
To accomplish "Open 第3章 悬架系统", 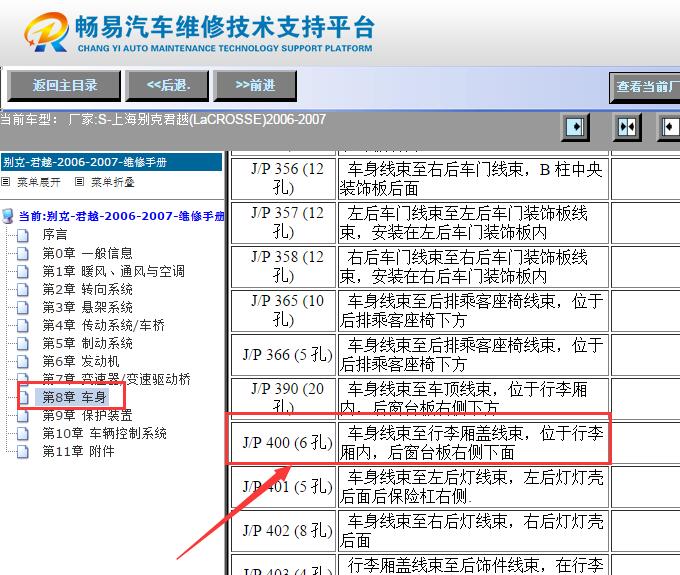I will pyautogui.click(x=87, y=307).
